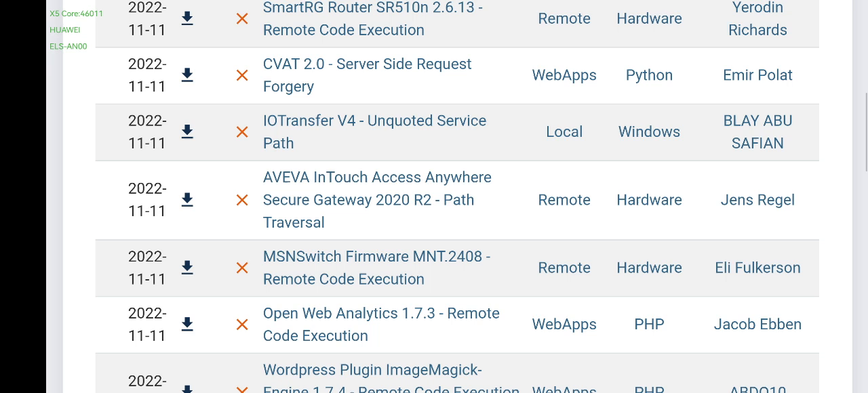Viewport: 868px width, 393px height.
Task: Download the MSNSwitch Firmware exploit
Action: (x=187, y=268)
